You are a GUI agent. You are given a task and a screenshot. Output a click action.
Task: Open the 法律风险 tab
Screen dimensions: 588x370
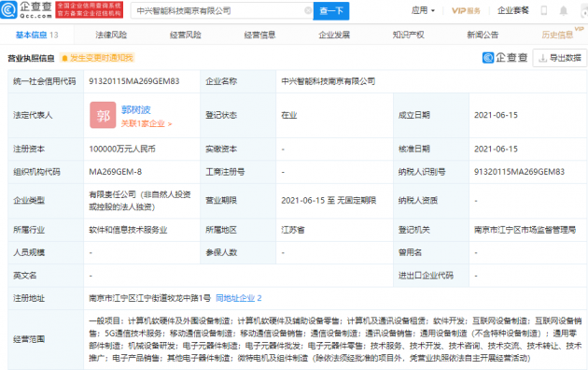(111, 35)
